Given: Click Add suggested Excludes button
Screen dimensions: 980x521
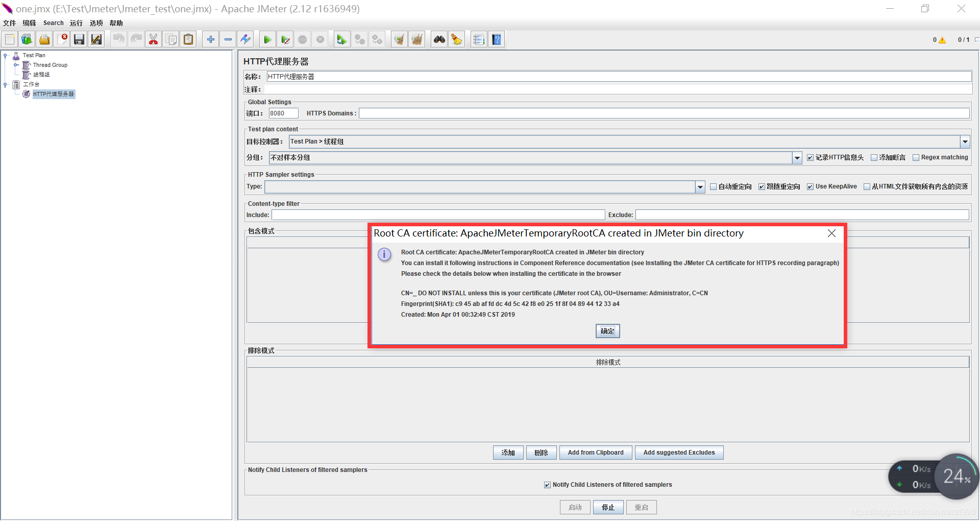Looking at the screenshot, I should tap(679, 453).
